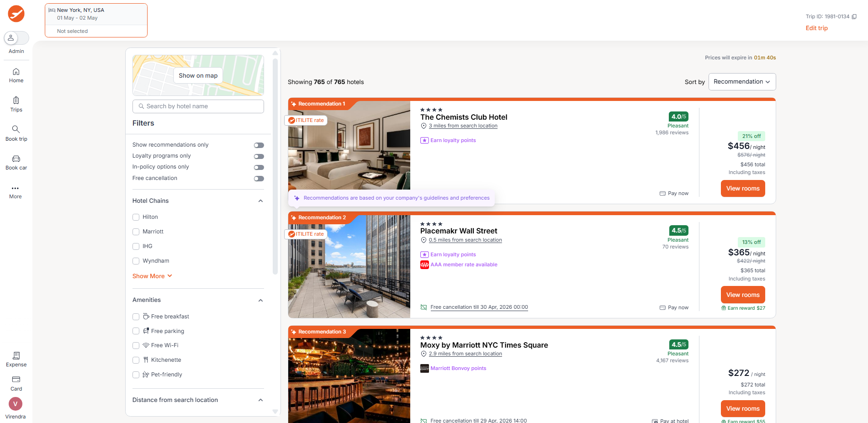This screenshot has width=868, height=423.
Task: Check the IHG hotel chain
Action: [x=136, y=247]
